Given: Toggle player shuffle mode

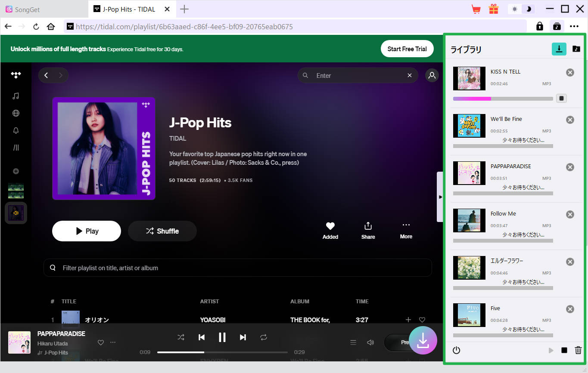Looking at the screenshot, I should (x=181, y=337).
